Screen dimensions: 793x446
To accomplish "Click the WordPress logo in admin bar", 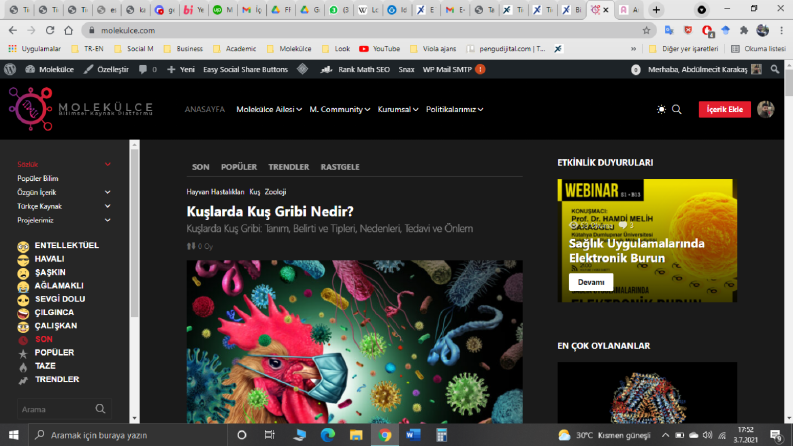I will point(10,69).
